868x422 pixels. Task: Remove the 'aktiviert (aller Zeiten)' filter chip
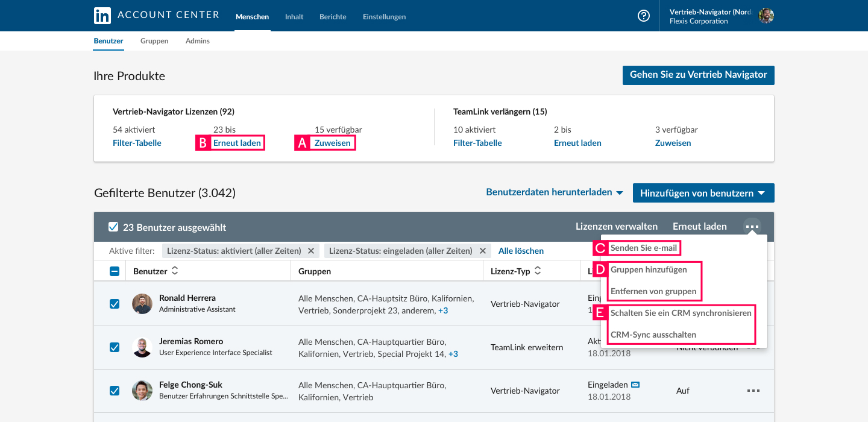tap(311, 251)
